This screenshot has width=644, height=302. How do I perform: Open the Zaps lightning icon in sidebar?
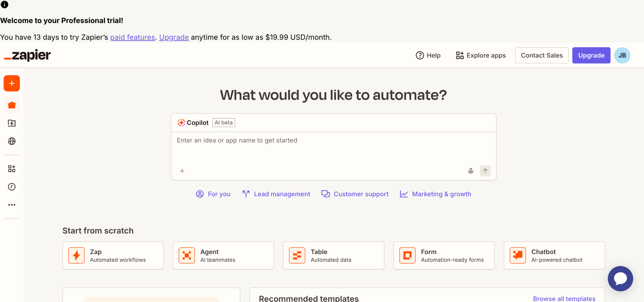tap(12, 123)
